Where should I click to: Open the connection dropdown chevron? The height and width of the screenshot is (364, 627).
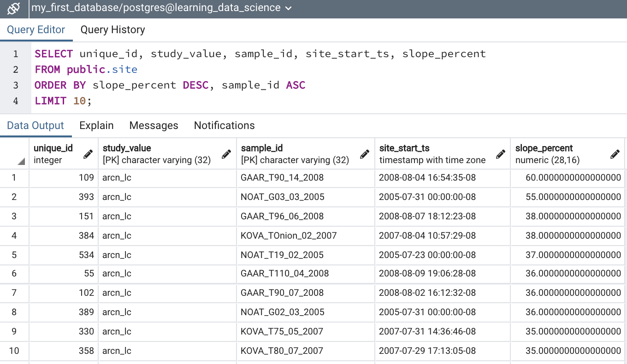pyautogui.click(x=289, y=8)
